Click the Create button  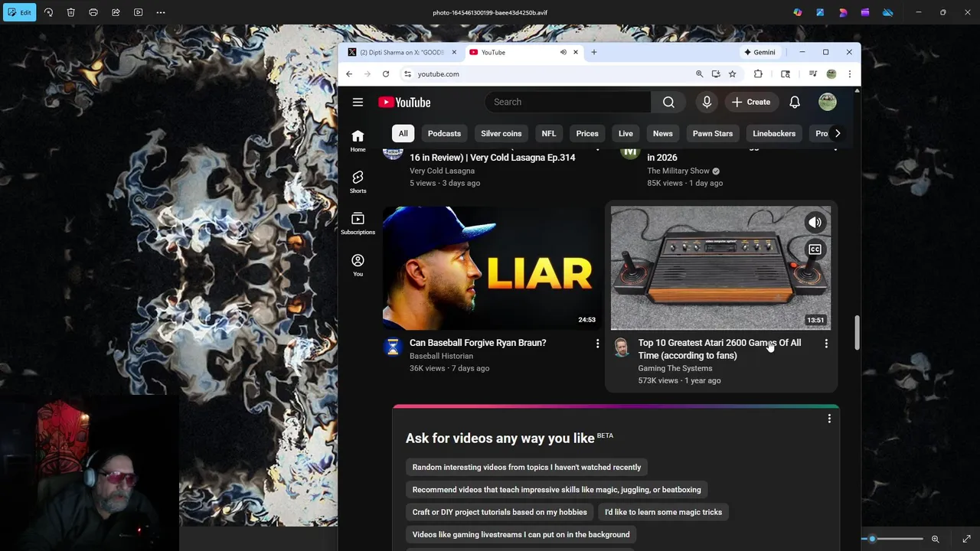coord(751,102)
